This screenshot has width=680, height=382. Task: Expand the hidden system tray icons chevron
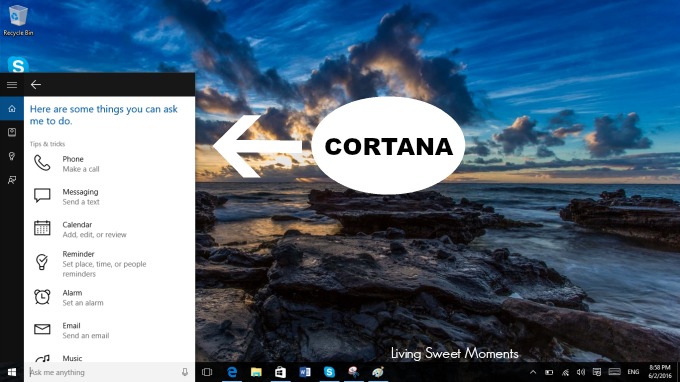pos(533,372)
